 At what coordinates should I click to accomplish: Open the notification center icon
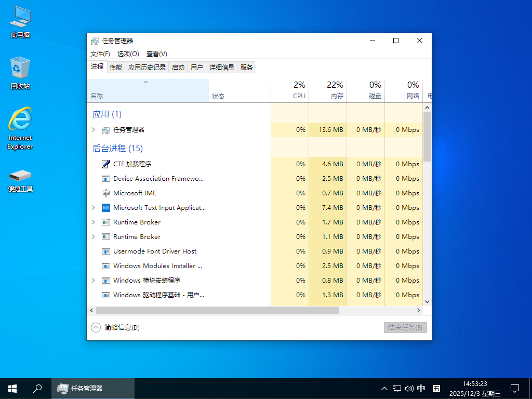[x=515, y=388]
